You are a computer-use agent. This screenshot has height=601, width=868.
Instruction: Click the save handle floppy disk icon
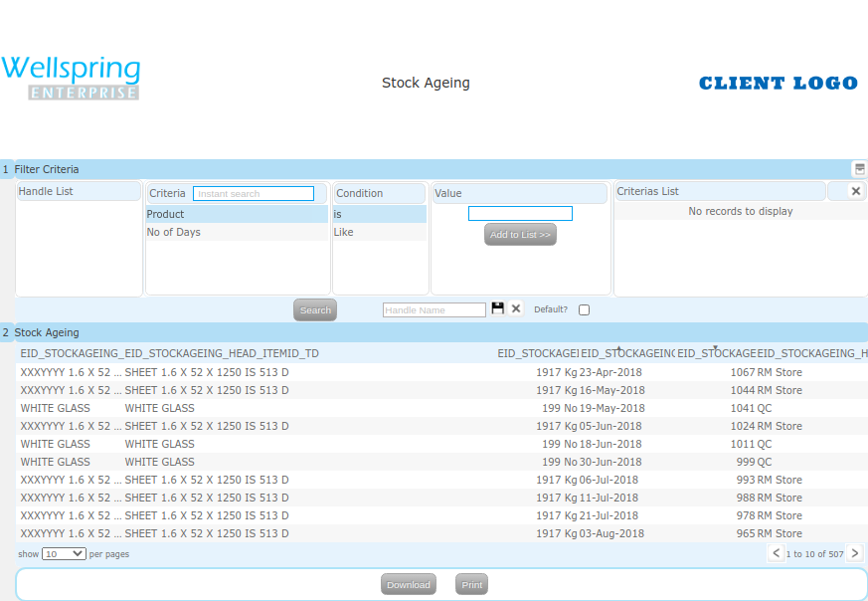(x=498, y=309)
